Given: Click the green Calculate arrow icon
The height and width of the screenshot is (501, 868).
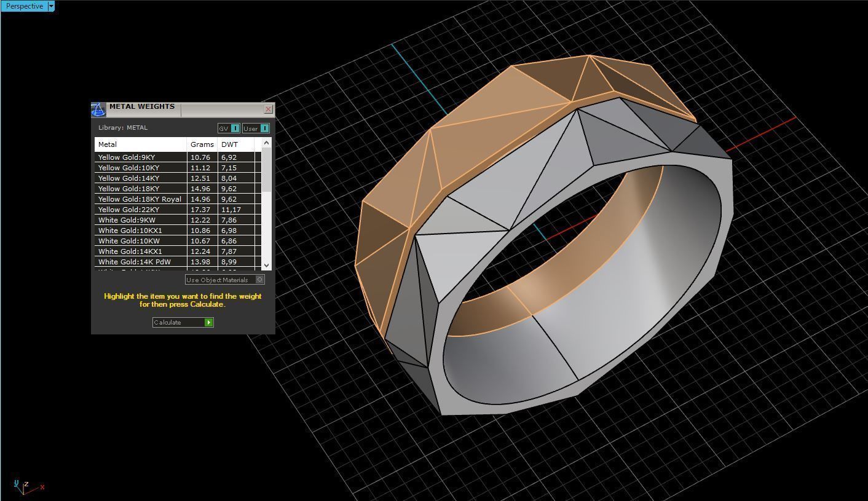Looking at the screenshot, I should pos(209,322).
